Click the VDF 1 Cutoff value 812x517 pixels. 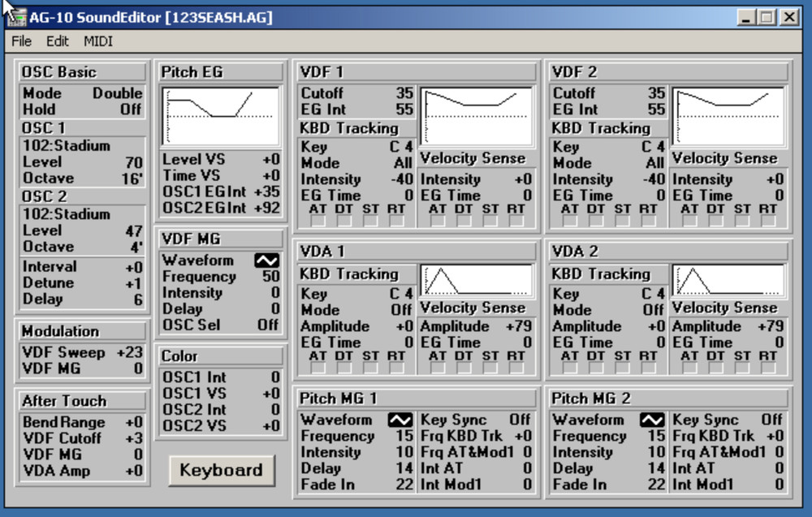pyautogui.click(x=404, y=93)
